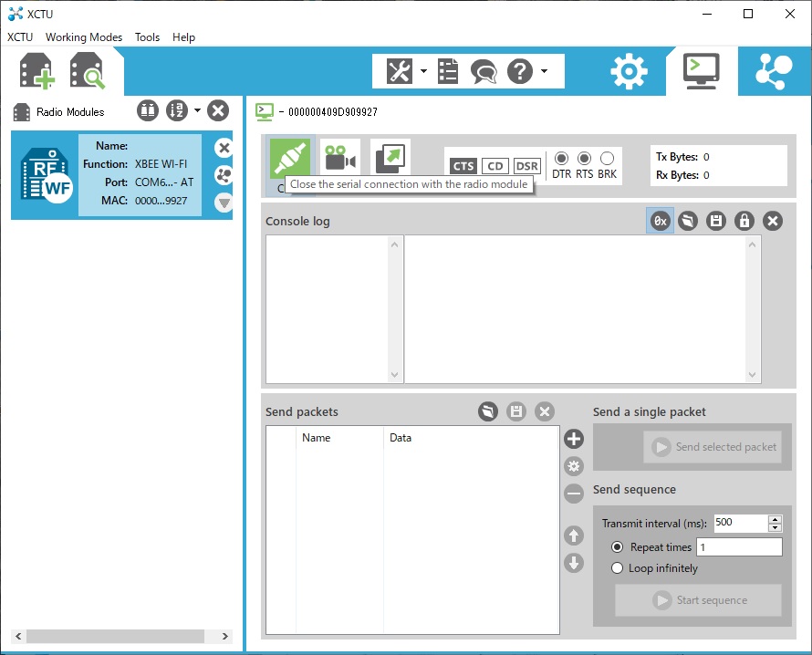Select the Loop infinitely option
This screenshot has height=655, width=812.
pos(618,568)
